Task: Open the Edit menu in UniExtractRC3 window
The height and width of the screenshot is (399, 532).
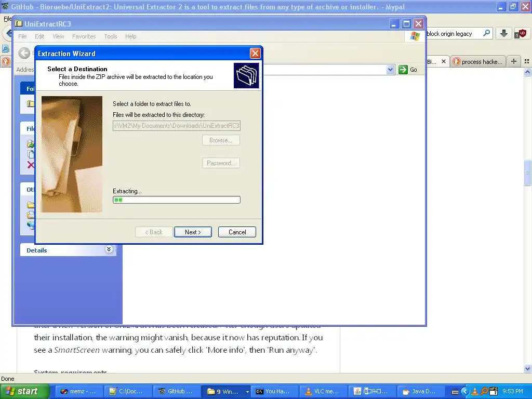Action: coord(39,36)
